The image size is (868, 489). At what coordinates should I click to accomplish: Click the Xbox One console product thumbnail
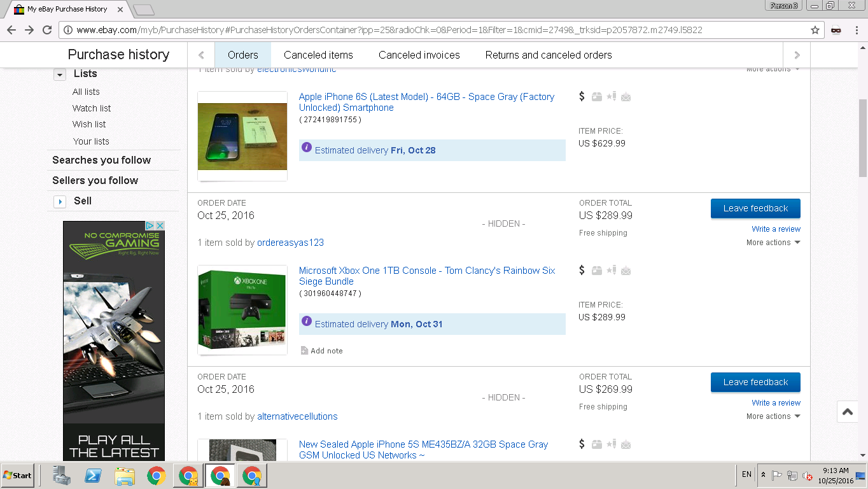[242, 310]
